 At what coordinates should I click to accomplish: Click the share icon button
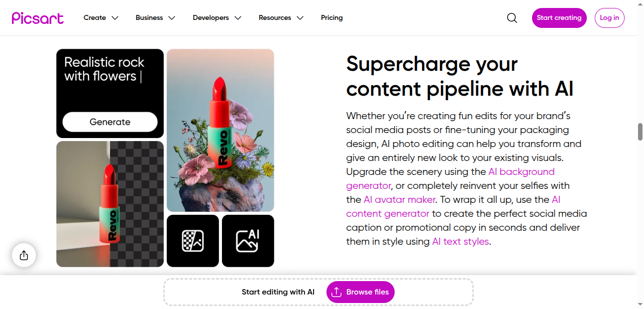(24, 256)
